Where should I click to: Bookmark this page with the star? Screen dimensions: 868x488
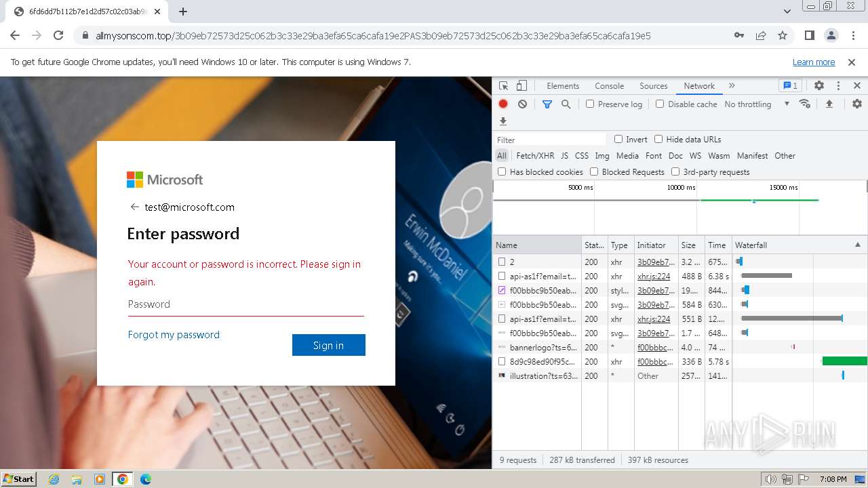pos(783,35)
